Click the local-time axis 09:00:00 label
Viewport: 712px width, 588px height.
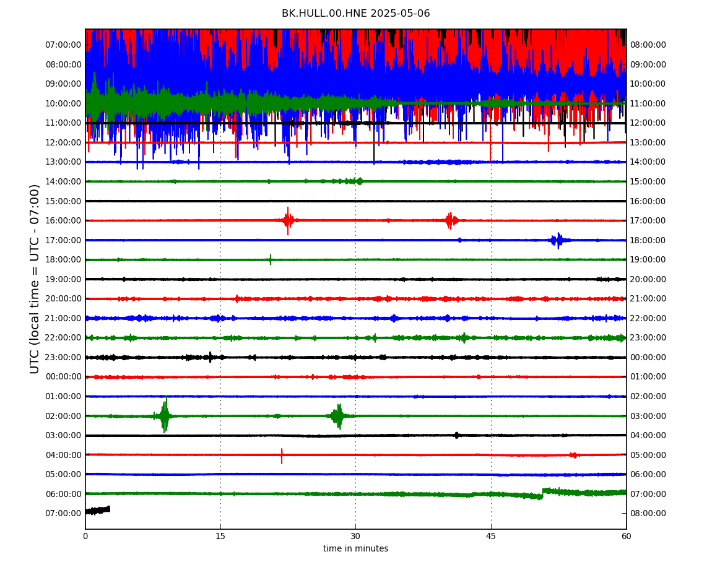(648, 64)
